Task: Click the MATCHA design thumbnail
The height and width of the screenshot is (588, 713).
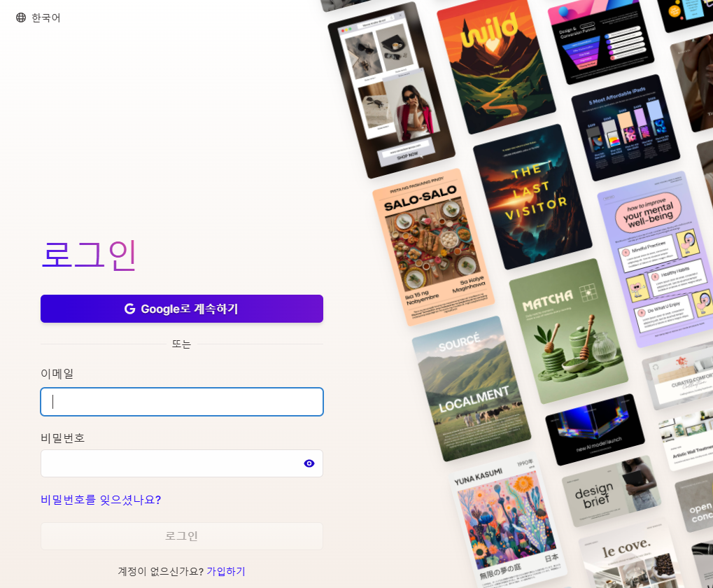Action: coord(569,336)
